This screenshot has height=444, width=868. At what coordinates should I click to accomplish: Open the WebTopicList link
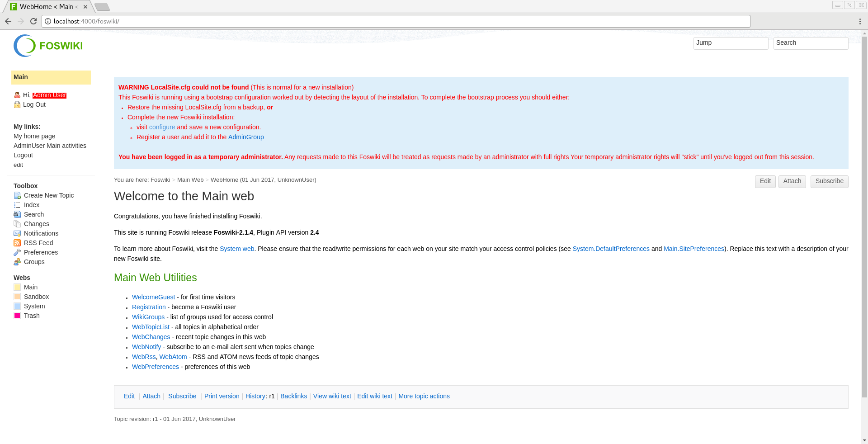[x=151, y=327]
